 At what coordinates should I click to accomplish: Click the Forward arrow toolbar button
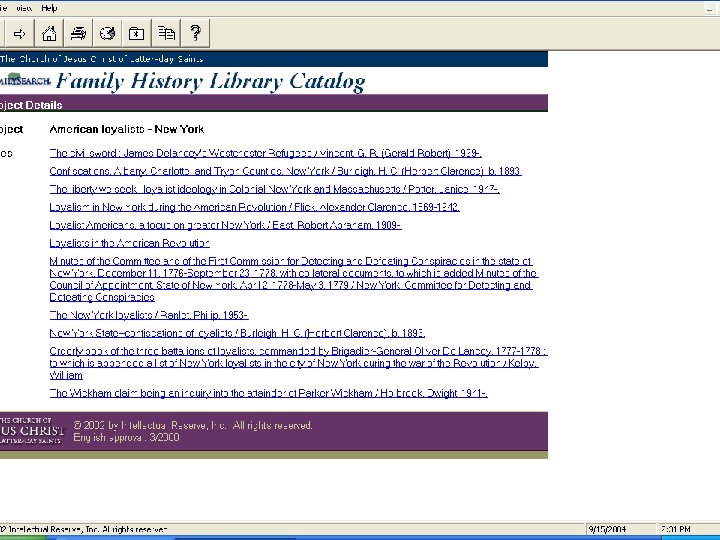point(19,34)
